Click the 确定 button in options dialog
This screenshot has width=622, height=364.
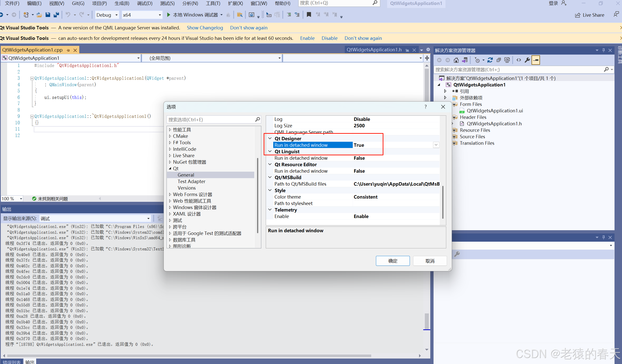[393, 261]
